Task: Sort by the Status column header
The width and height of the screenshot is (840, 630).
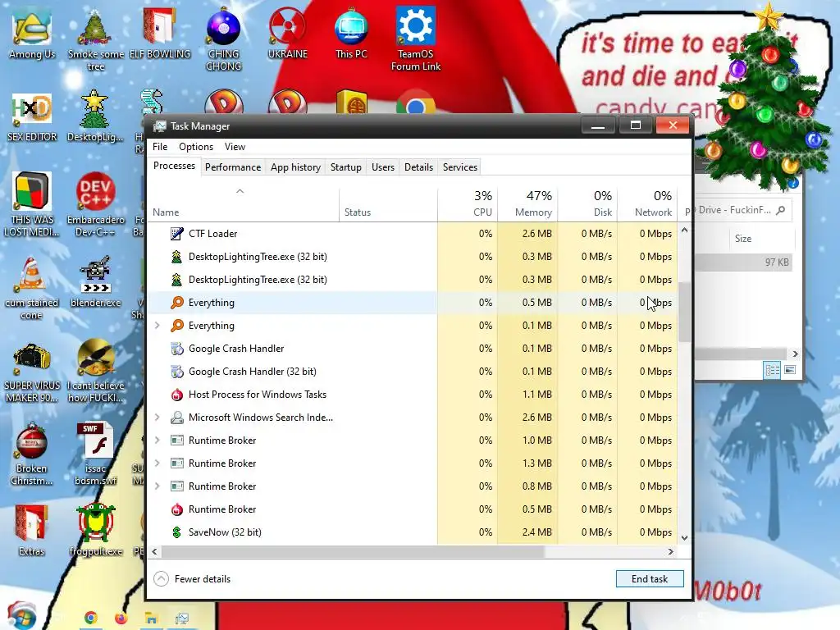Action: pos(388,204)
